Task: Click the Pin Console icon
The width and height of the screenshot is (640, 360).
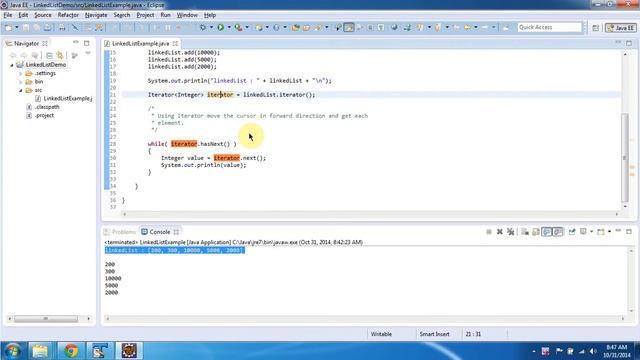Action: pyautogui.click(x=572, y=232)
